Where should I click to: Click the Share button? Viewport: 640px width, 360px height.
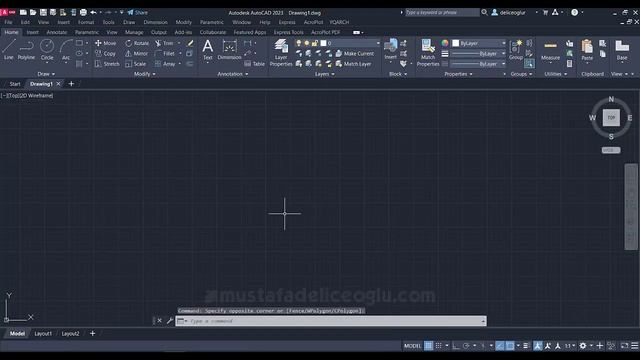[138, 13]
